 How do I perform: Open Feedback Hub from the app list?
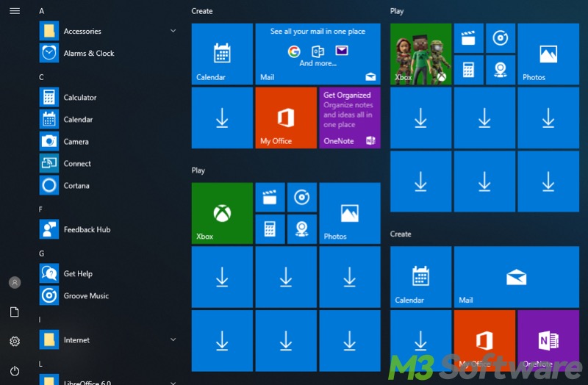[x=107, y=229]
